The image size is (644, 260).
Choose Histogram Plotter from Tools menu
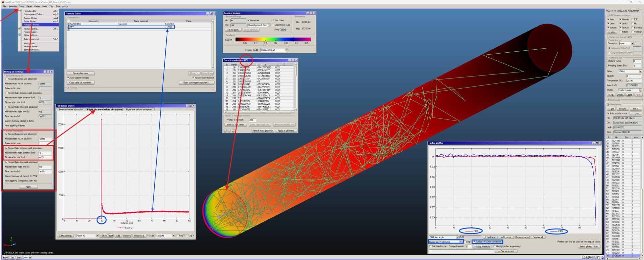point(32,24)
